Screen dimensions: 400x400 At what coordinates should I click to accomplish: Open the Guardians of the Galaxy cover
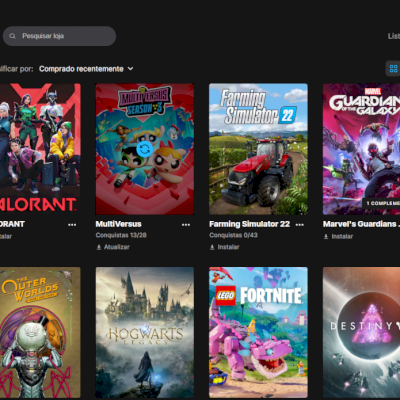(361, 149)
